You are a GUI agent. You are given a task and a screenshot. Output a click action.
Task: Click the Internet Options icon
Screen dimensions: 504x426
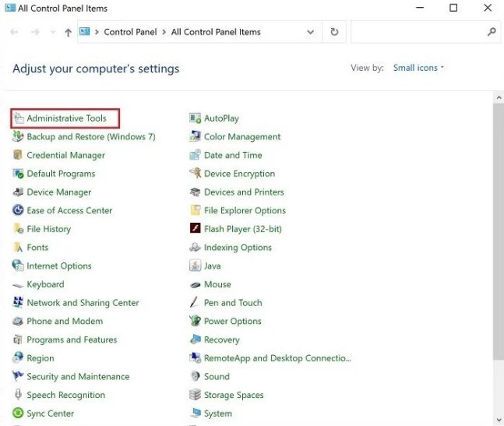tap(18, 266)
